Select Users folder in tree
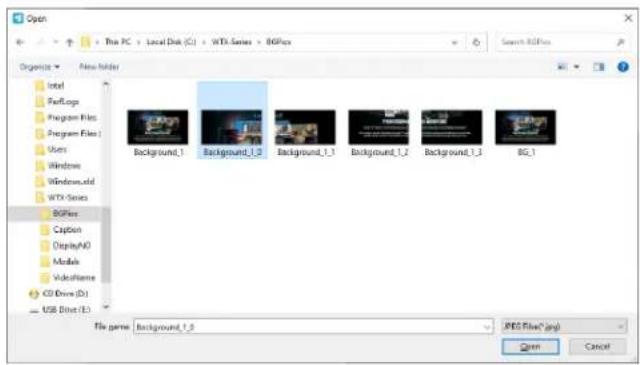The width and height of the screenshot is (640, 365). click(x=51, y=149)
